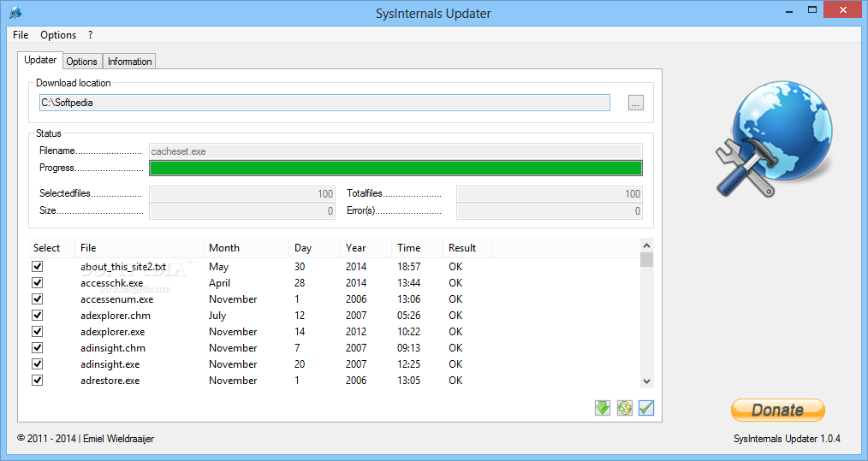The height and width of the screenshot is (461, 868).
Task: Click the time cell '18:57'
Action: (x=408, y=267)
